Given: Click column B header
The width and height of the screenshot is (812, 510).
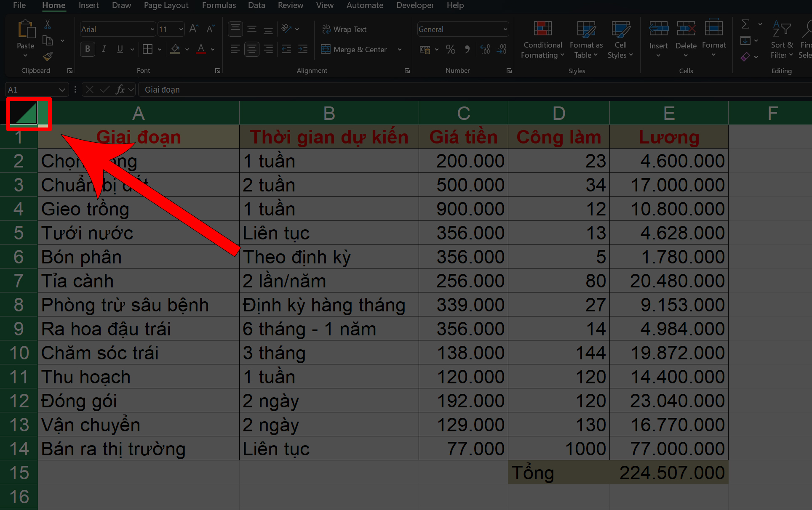Looking at the screenshot, I should point(329,113).
